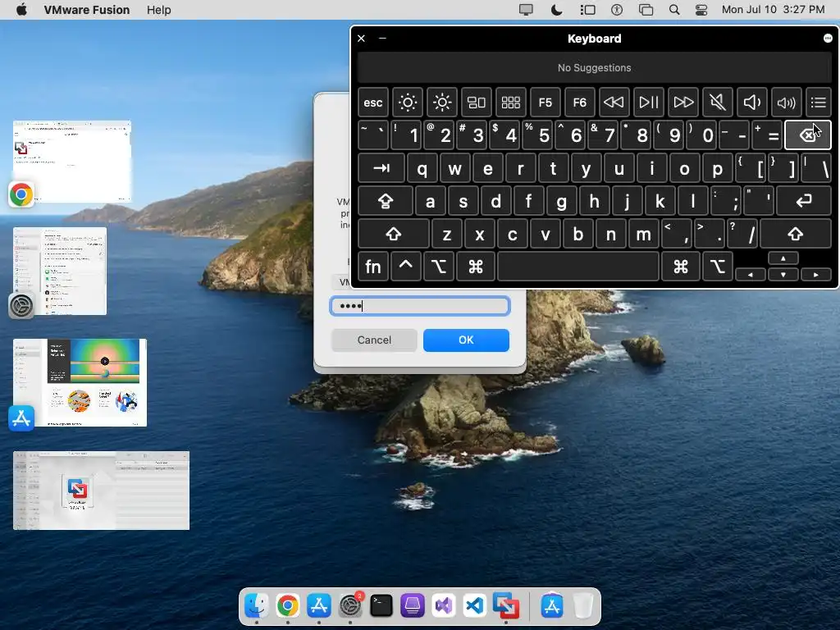Tap the question mark slash key

742,234
